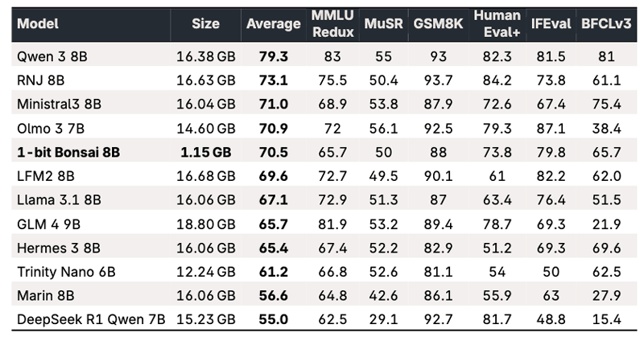Screen dimensions: 644x341
Task: Click the BFCLv3 column header
Action: (605, 24)
